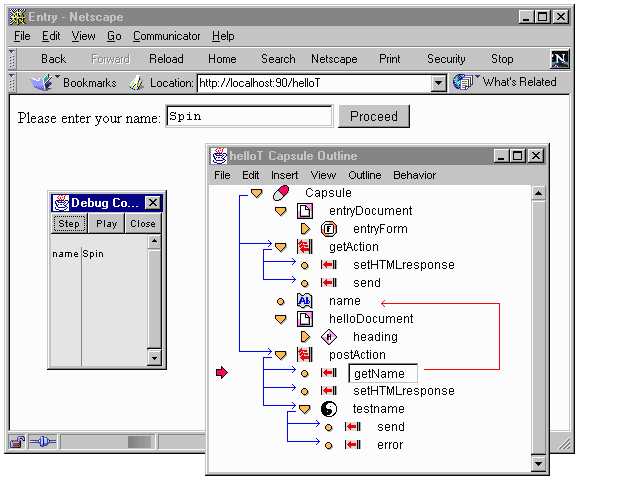Image resolution: width=640 pixels, height=480 pixels.
Task: Click the Home toolbar button
Action: [x=222, y=59]
